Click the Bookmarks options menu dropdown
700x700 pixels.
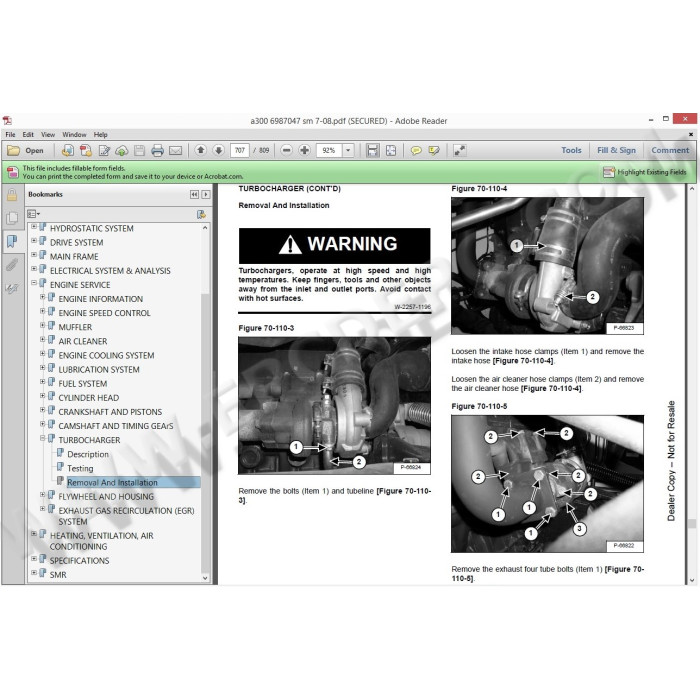tap(33, 214)
